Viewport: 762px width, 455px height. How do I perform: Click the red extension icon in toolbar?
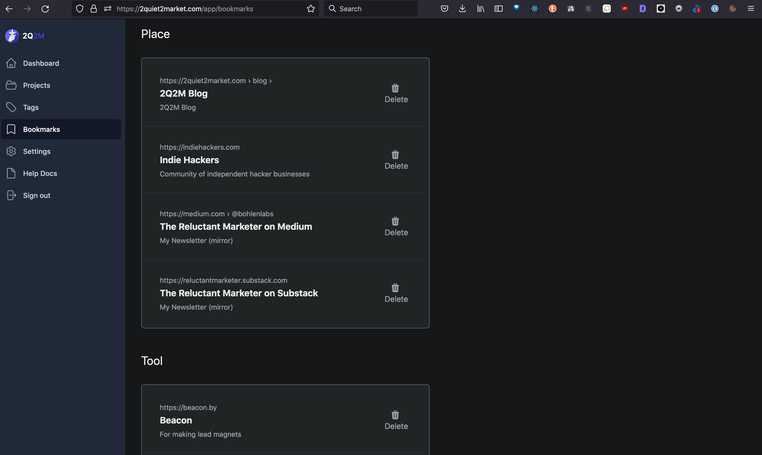coord(624,9)
